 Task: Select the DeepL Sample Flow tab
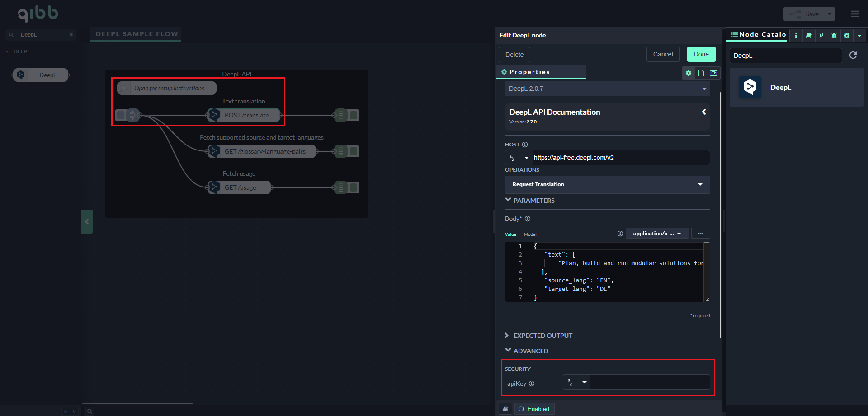pyautogui.click(x=137, y=34)
